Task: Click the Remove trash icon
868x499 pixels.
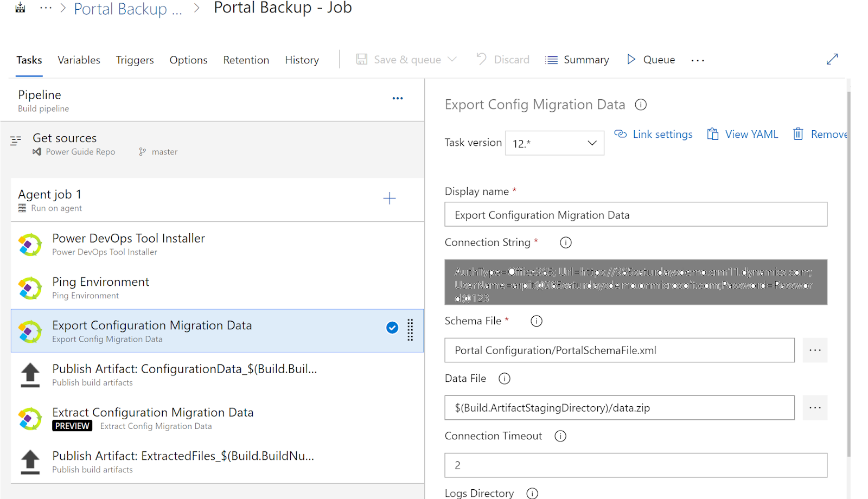Action: (x=797, y=134)
